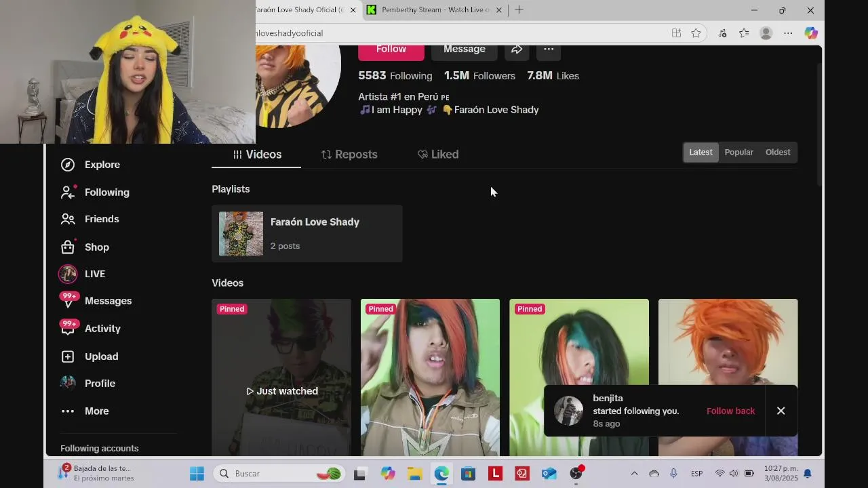868x488 pixels.
Task: Click the microphone tray icon
Action: tap(673, 474)
